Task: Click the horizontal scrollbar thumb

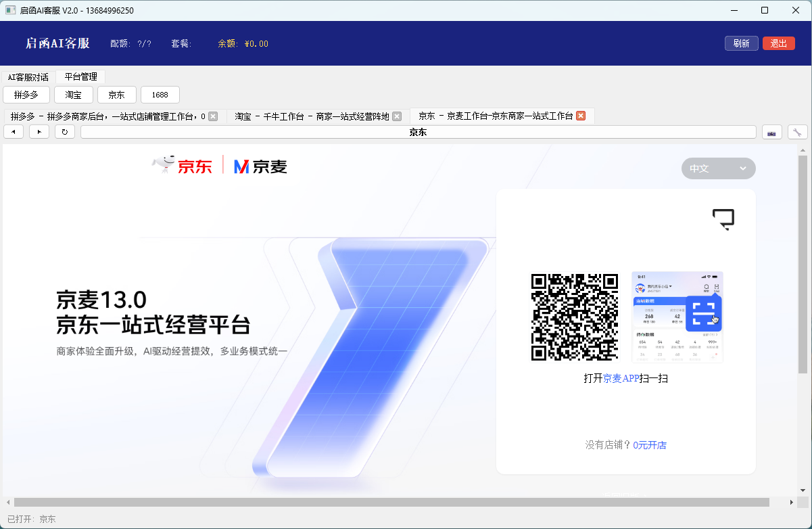Action: 391,502
